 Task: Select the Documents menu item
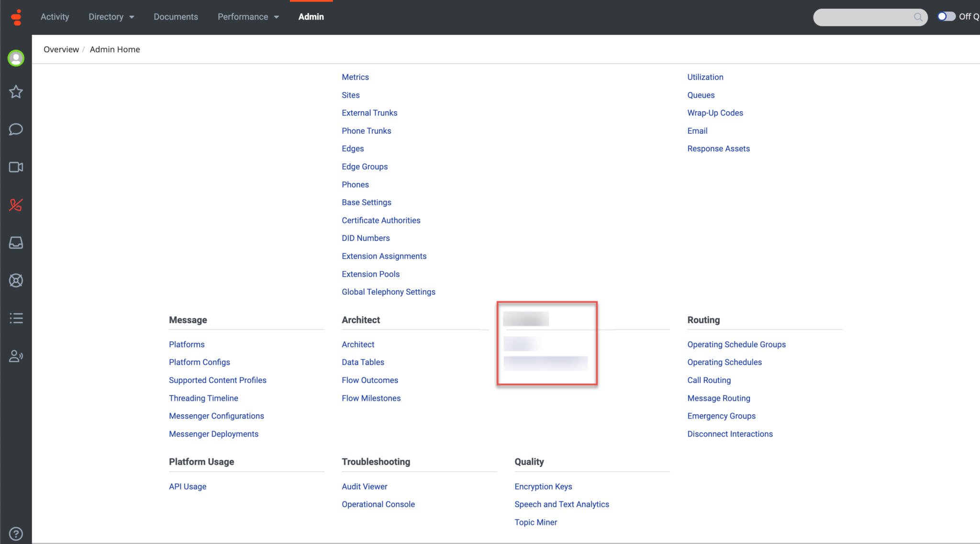point(176,17)
